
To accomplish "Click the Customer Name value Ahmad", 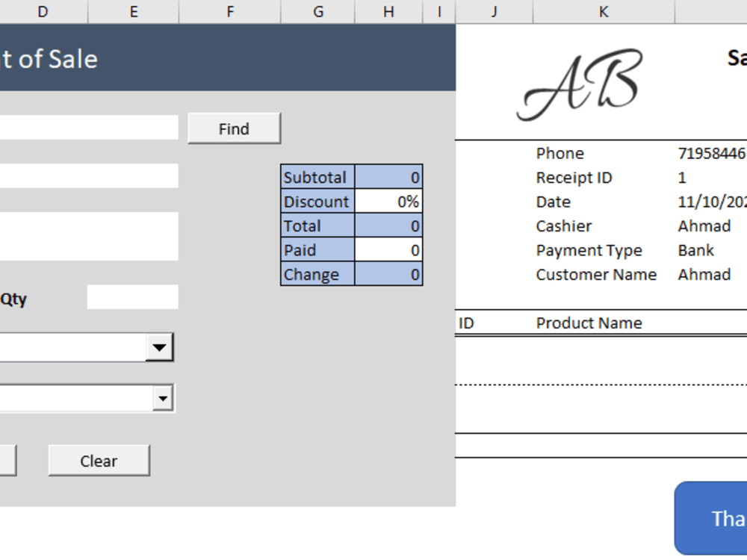I will pos(704,275).
